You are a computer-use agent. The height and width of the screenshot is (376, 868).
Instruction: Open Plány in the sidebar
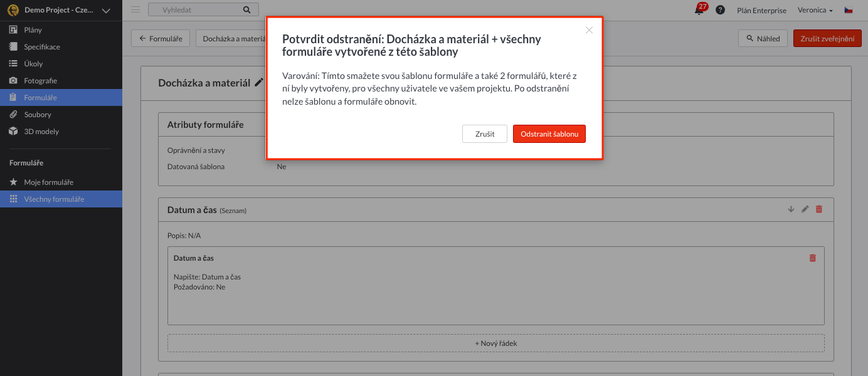click(33, 30)
